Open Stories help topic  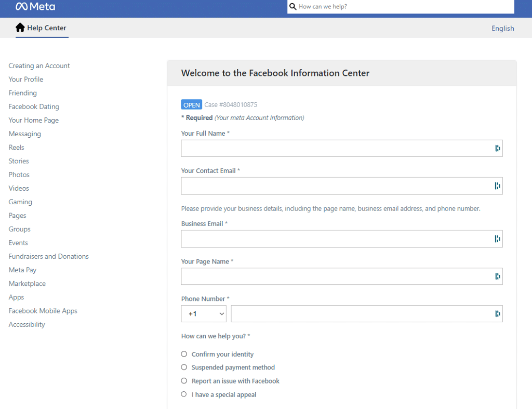19,161
